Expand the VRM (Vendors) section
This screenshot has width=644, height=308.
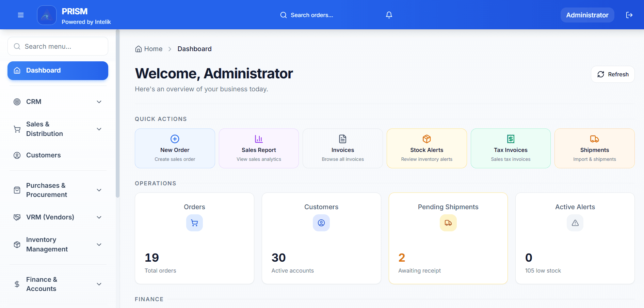coord(58,217)
